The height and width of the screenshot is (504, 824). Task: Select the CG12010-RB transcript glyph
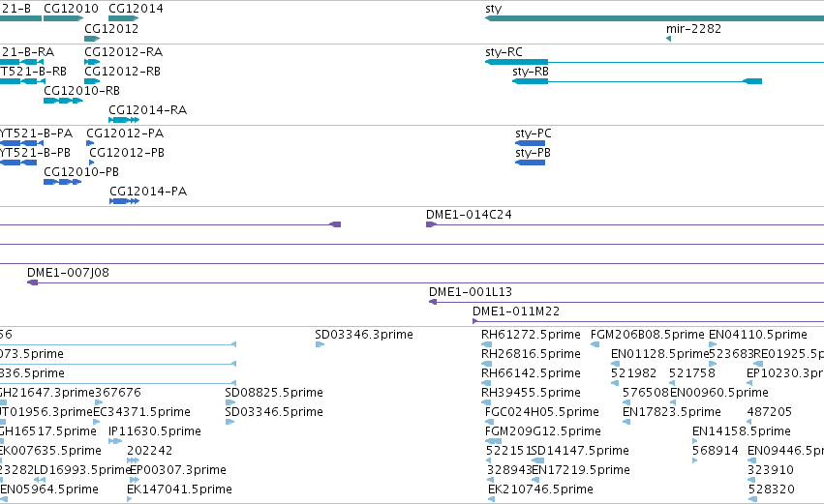[63, 101]
